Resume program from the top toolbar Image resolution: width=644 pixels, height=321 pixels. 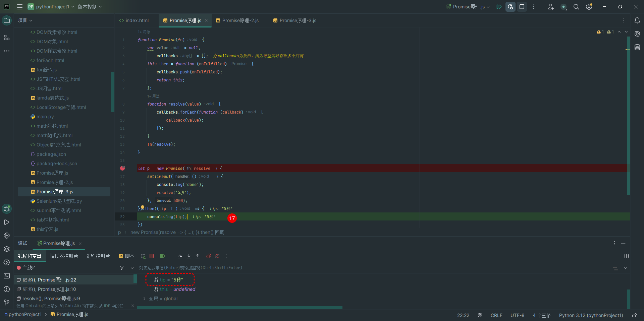point(499,7)
